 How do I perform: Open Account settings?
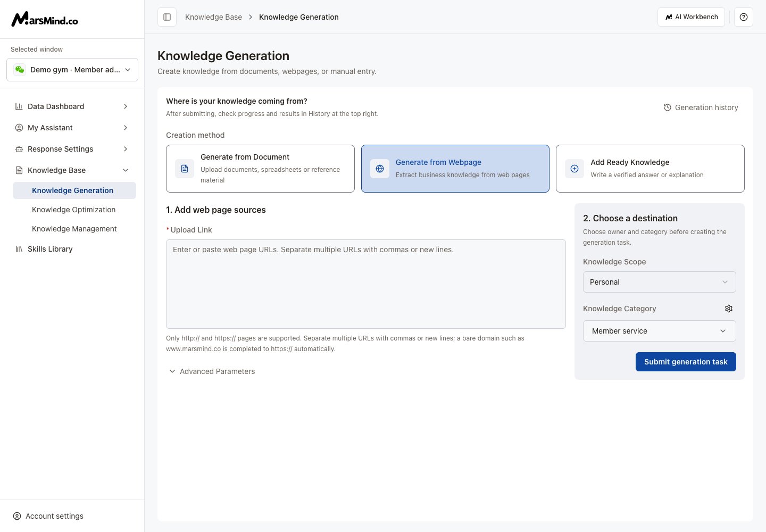48,516
